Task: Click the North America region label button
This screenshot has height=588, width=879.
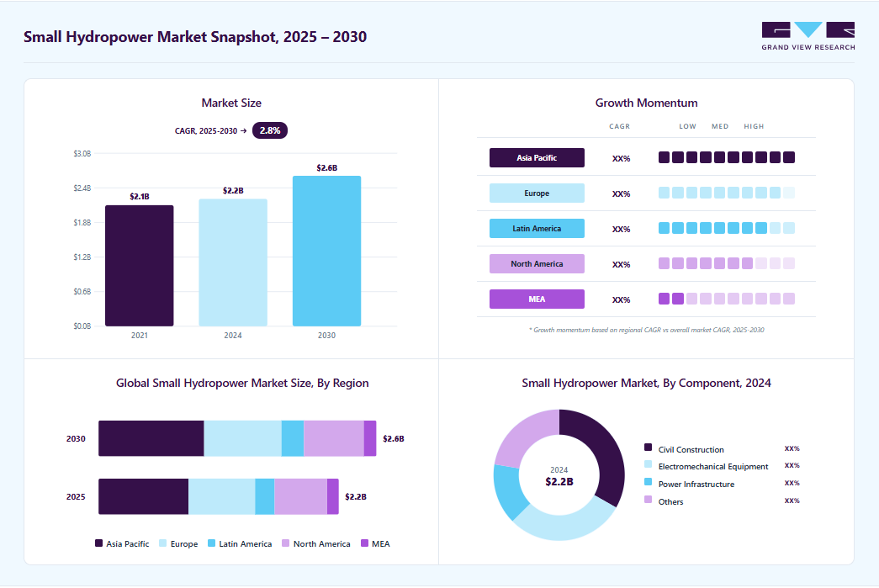Action: click(x=537, y=263)
